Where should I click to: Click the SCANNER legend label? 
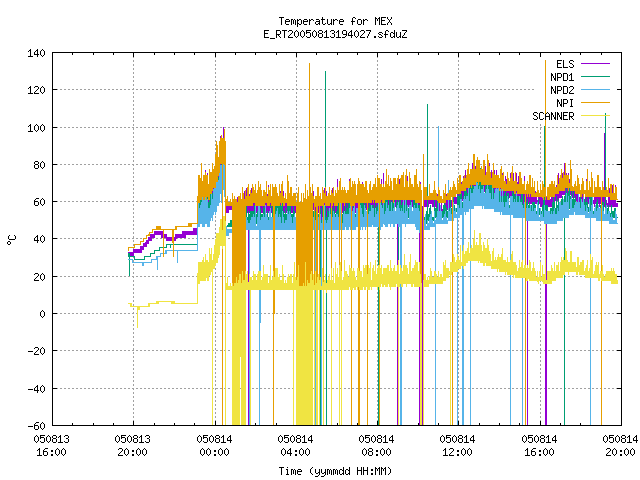click(x=553, y=116)
